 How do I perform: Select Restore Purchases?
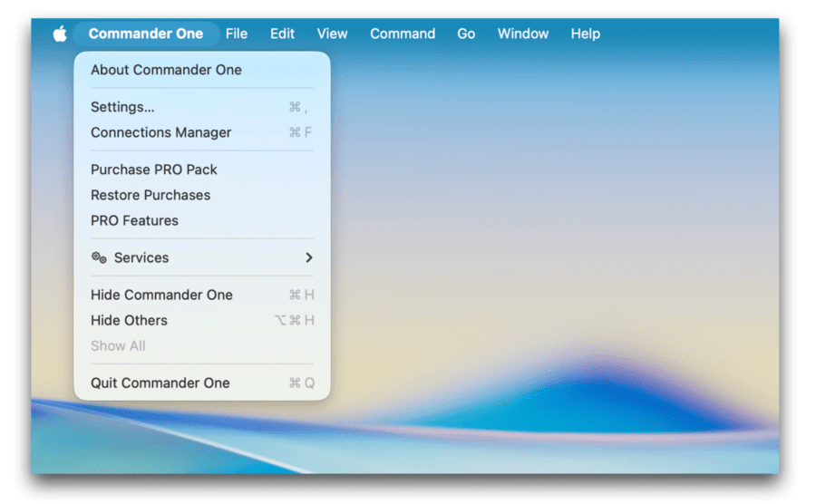pos(202,195)
